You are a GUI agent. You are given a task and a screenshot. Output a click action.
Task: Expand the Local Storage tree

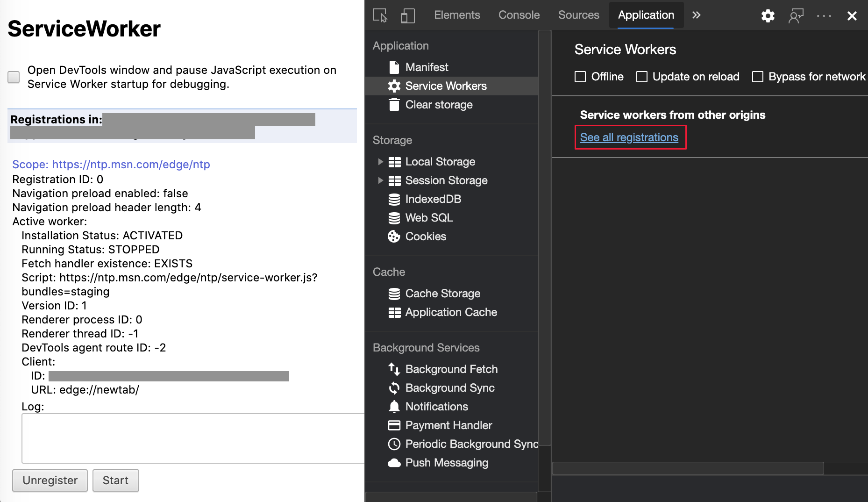pyautogui.click(x=380, y=162)
